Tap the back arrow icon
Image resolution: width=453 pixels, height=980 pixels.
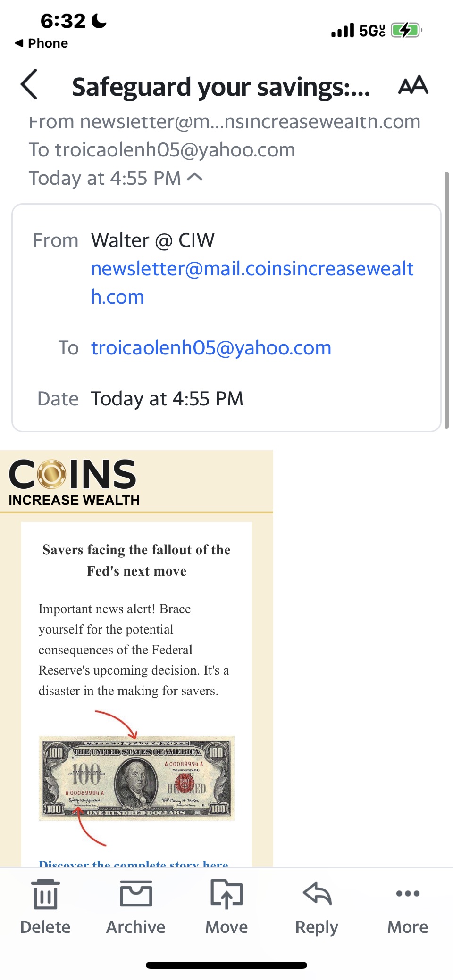29,85
